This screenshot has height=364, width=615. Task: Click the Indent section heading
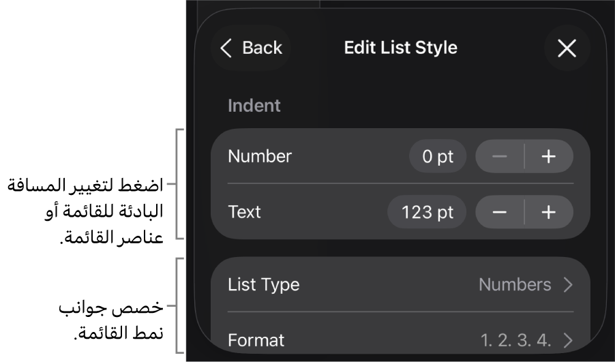[254, 106]
